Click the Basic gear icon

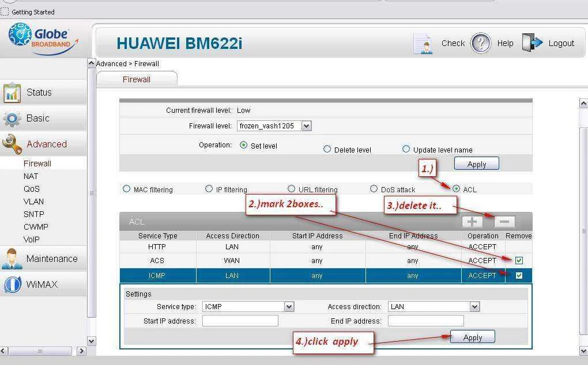pos(12,119)
